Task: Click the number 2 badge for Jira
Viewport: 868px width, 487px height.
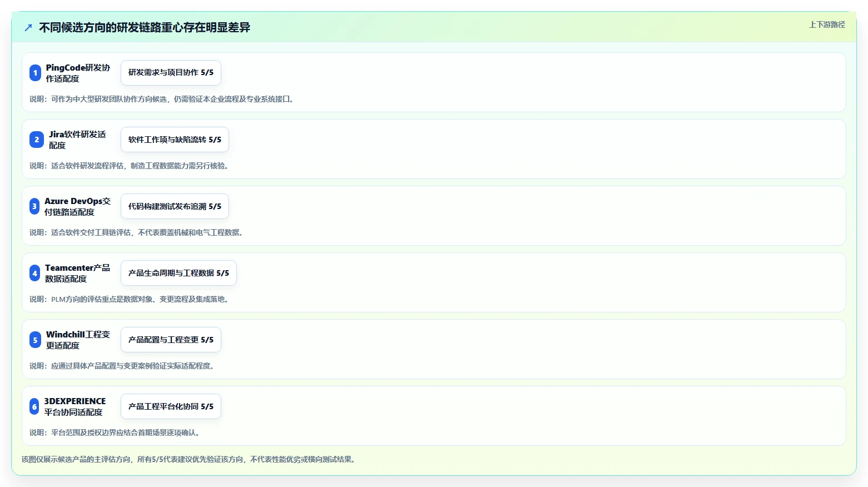Action: coord(37,140)
